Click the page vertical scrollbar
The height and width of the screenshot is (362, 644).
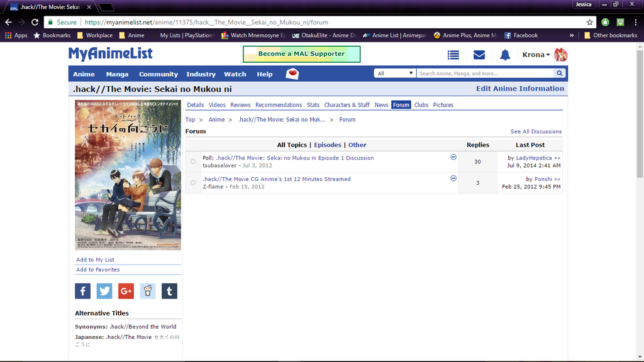click(x=640, y=114)
